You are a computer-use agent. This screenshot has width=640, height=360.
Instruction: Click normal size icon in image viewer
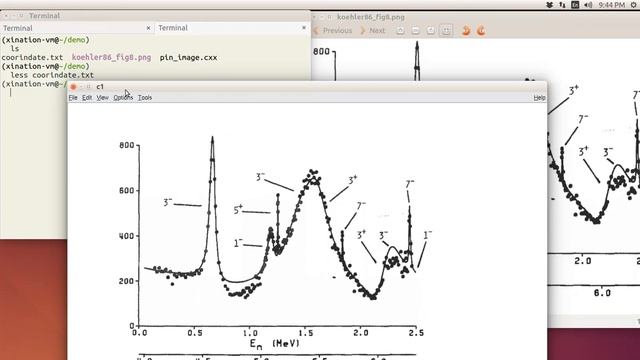pyautogui.click(x=431, y=31)
